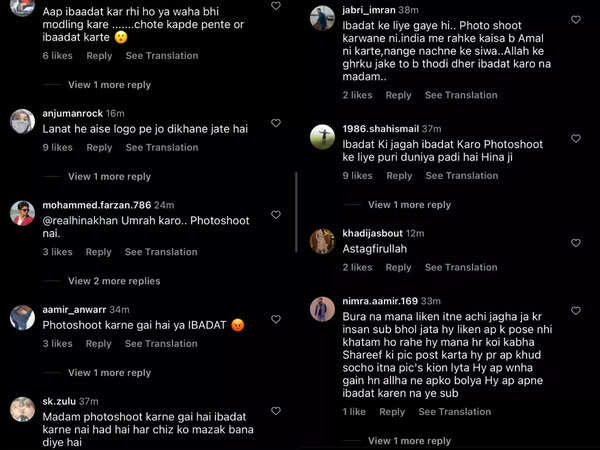Reply to khadijasbout's Astagfirullah comment
Viewport: 600px width, 450px height.
[398, 267]
